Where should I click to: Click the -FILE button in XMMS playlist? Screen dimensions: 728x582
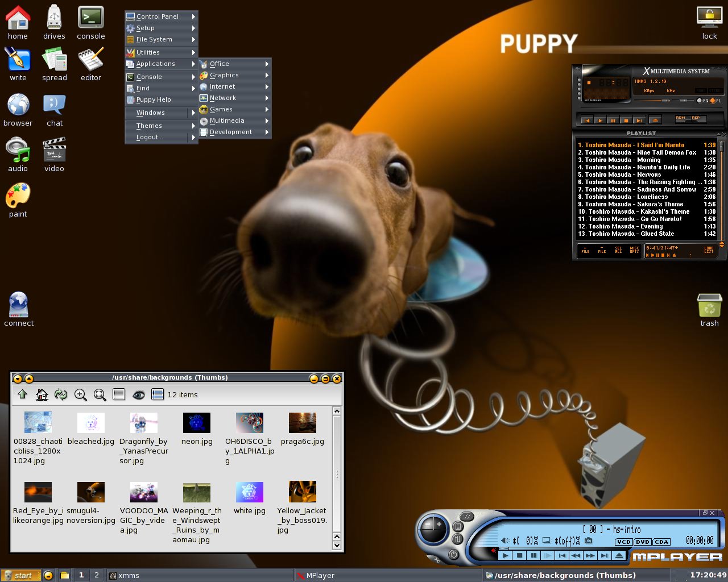coord(602,250)
